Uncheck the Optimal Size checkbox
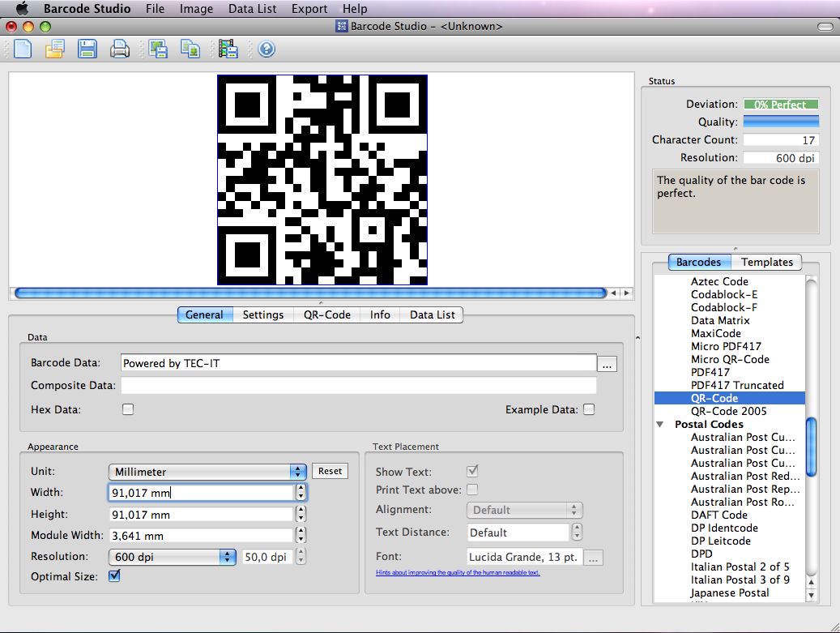The height and width of the screenshot is (633, 840). (x=114, y=576)
